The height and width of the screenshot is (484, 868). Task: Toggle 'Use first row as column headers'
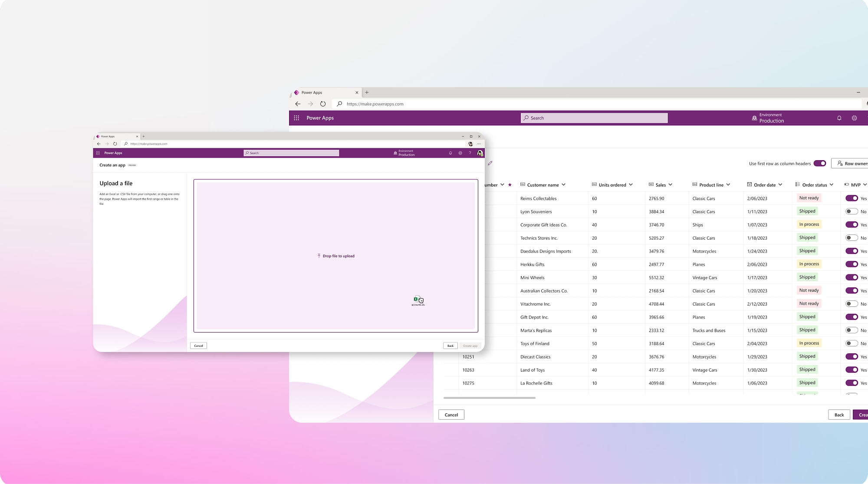coord(819,163)
